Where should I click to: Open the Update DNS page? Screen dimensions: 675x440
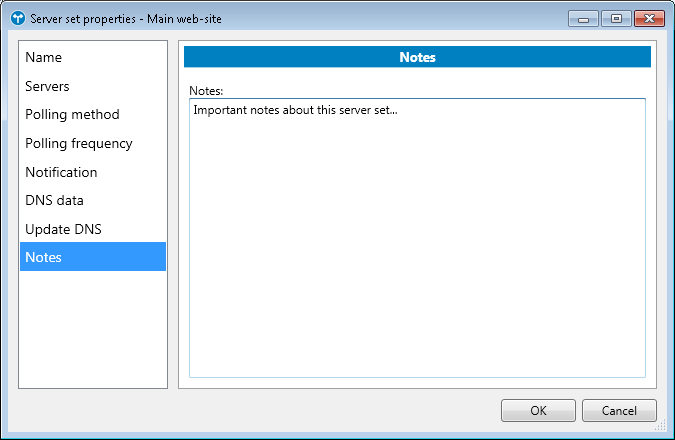63,229
